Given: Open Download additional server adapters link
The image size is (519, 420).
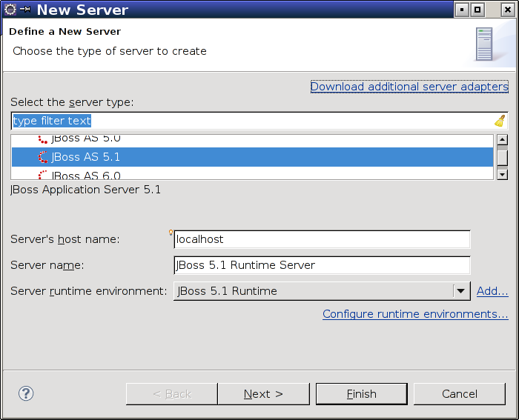Looking at the screenshot, I should point(409,87).
